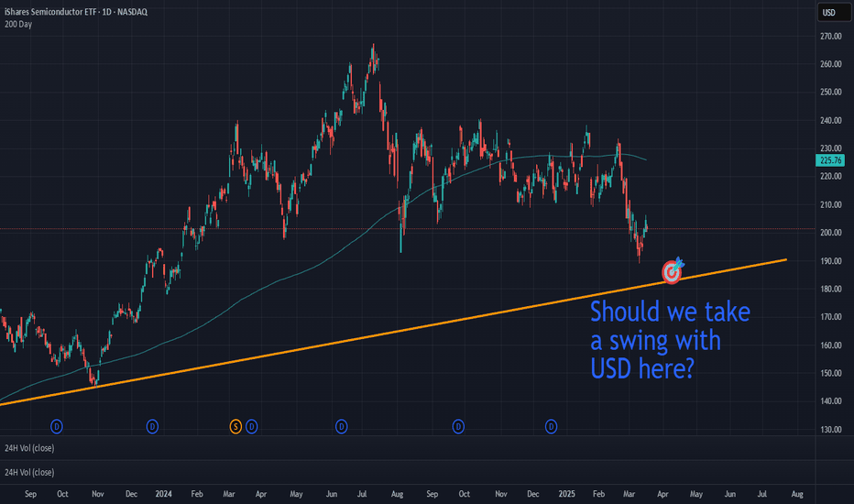Click the Aug label after Jul 2025
The image size is (854, 504).
coord(797,494)
